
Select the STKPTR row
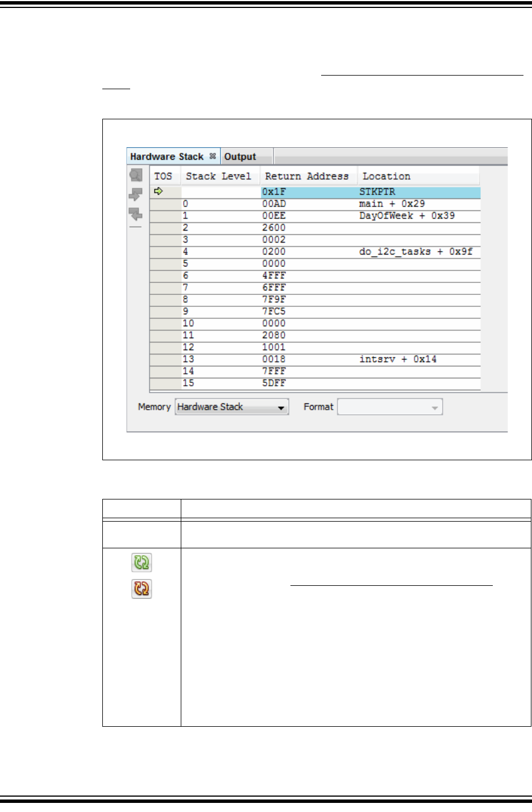tap(315, 192)
